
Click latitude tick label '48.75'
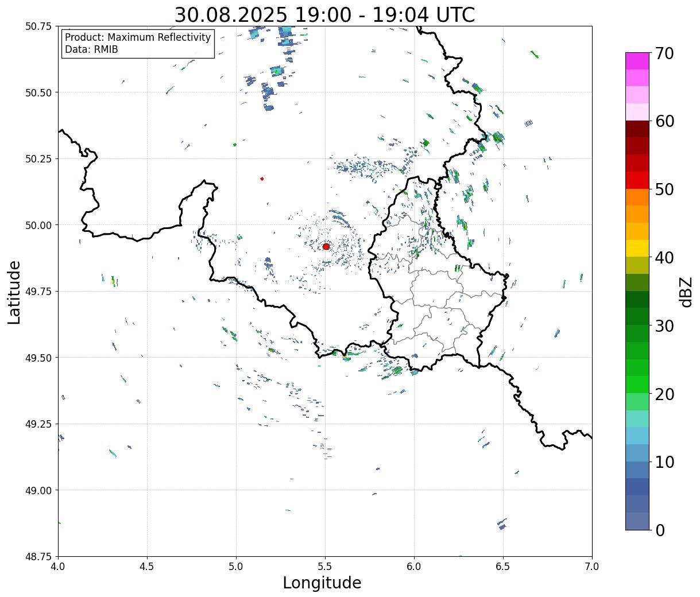[38, 557]
